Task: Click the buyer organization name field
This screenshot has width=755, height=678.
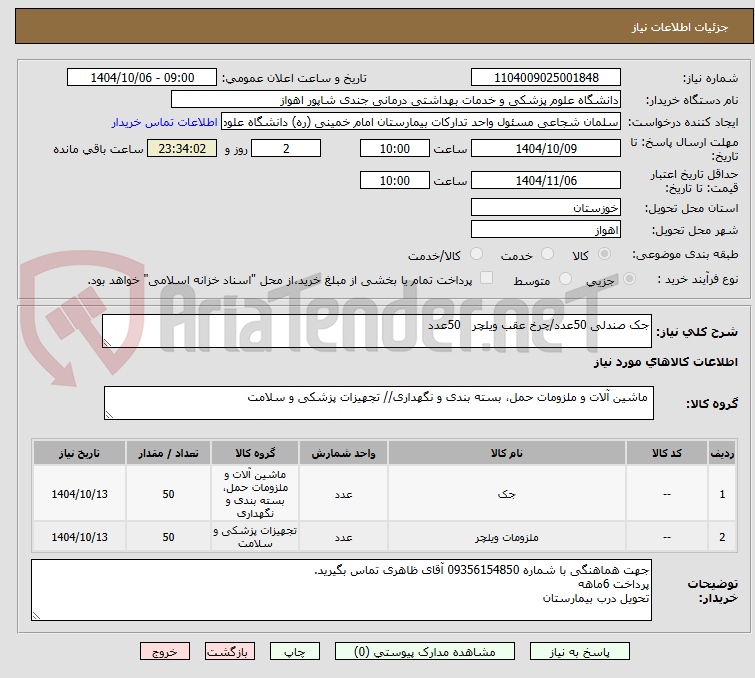Action: [x=395, y=100]
